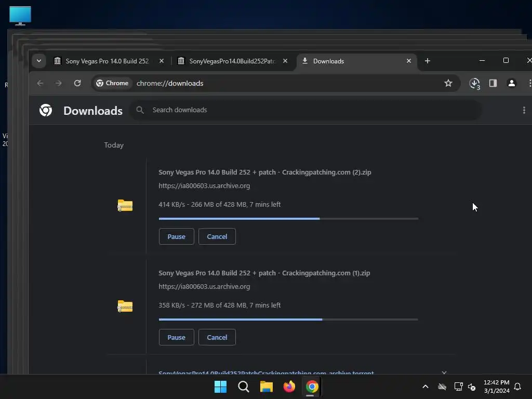Screen dimensions: 532x399
Task: Go back to previous page
Action: [x=40, y=83]
